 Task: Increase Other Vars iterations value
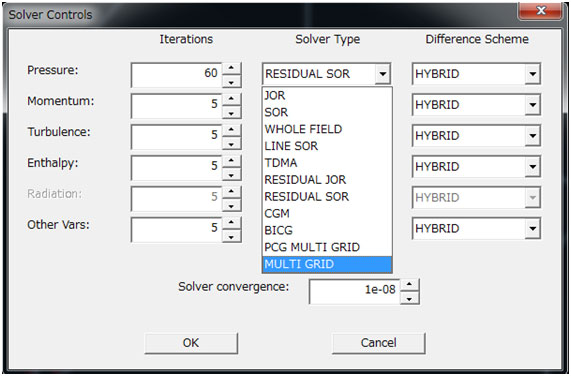tap(231, 223)
